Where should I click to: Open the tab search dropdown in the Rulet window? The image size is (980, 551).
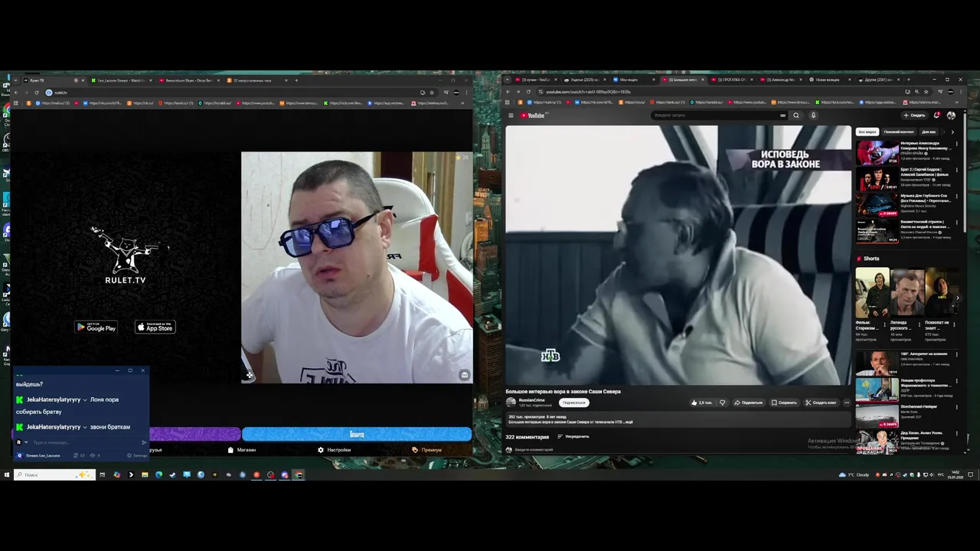pos(15,80)
